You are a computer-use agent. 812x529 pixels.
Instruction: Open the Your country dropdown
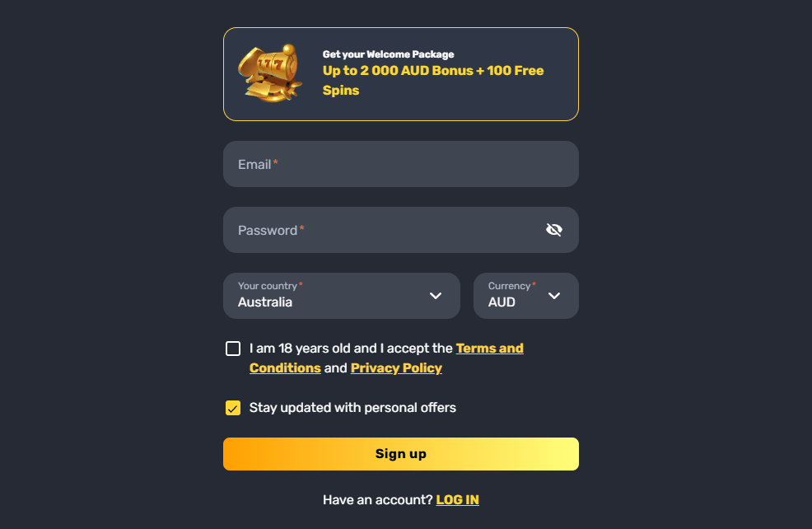coord(341,296)
